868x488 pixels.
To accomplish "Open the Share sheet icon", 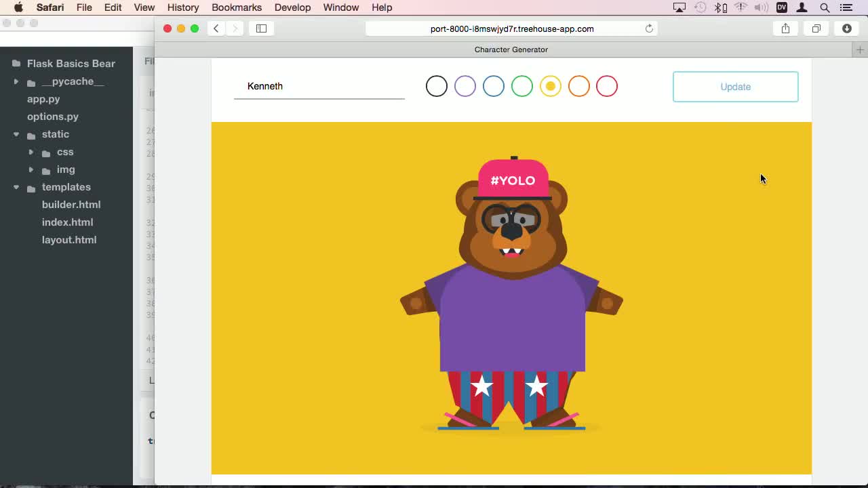I will (x=785, y=28).
